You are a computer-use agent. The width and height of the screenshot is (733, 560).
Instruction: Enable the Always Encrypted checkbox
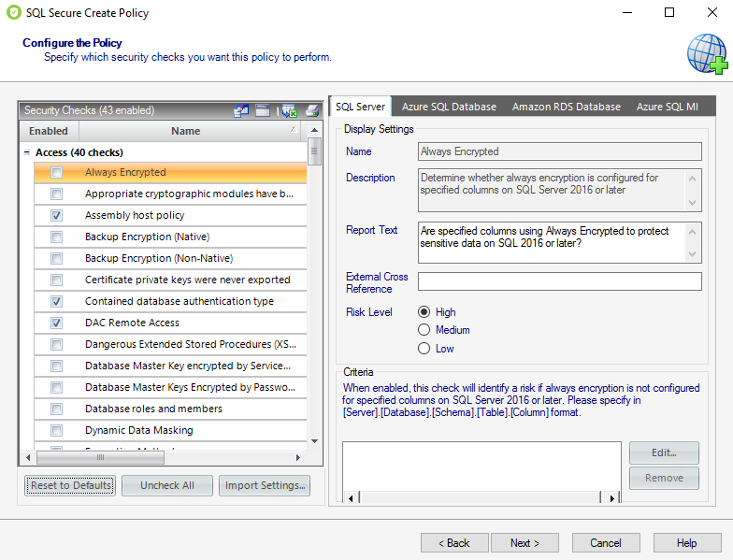click(x=57, y=173)
